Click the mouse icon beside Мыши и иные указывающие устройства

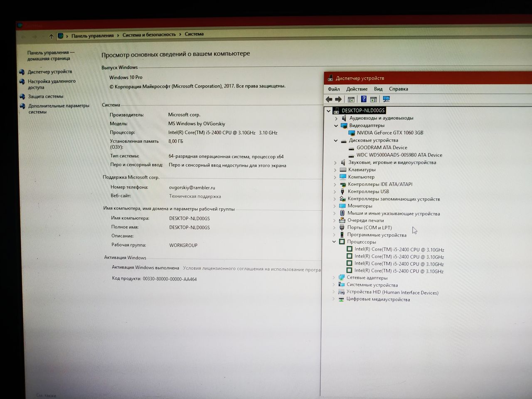[342, 213]
